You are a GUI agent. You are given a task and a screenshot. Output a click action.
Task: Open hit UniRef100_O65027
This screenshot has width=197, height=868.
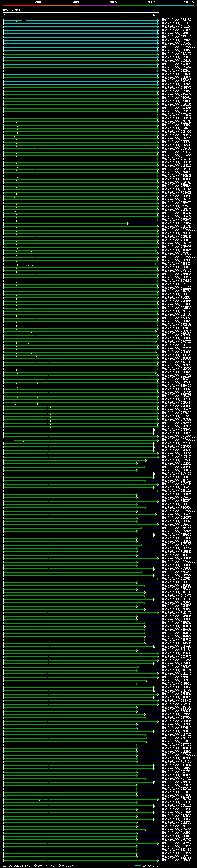pyautogui.click(x=177, y=40)
